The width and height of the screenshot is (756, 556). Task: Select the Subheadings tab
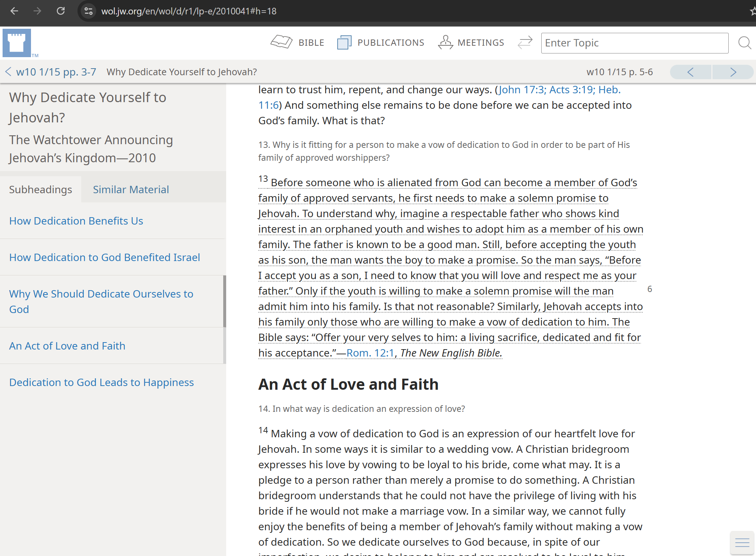(x=41, y=190)
